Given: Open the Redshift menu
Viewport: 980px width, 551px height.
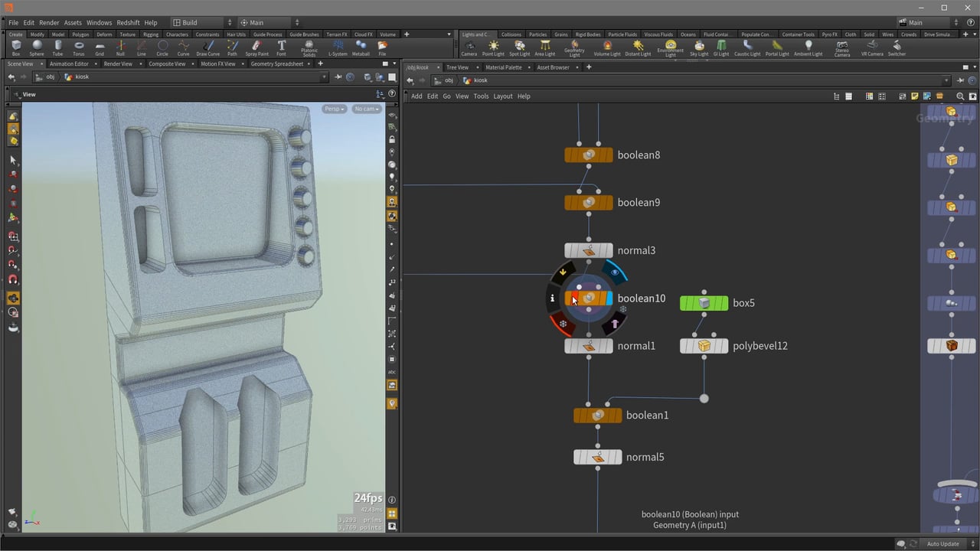Looking at the screenshot, I should pyautogui.click(x=129, y=22).
